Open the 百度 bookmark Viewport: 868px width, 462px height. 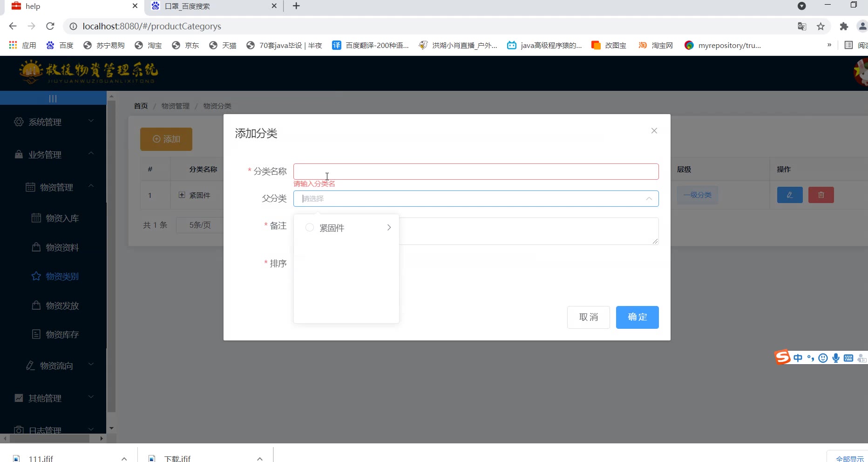[x=60, y=45]
